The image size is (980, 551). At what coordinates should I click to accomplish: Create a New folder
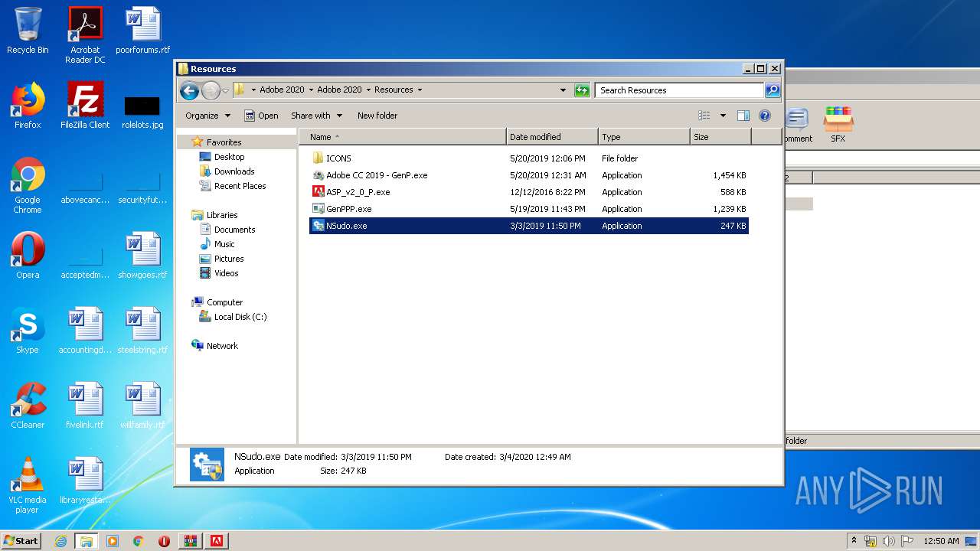click(x=377, y=116)
